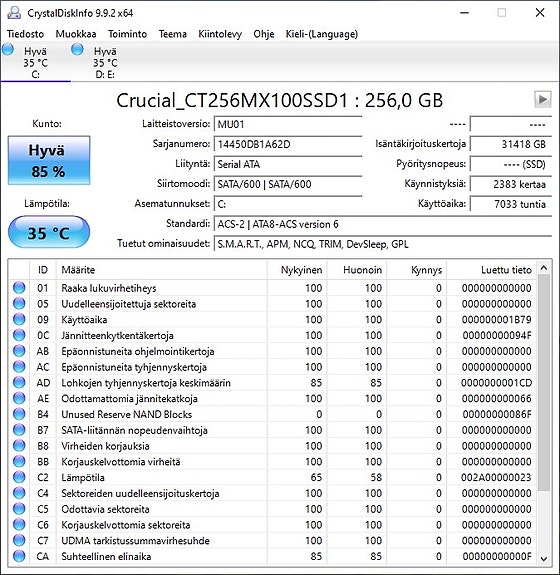Click the SMART list scrollbar thumb
This screenshot has width=560, height=575.
(544, 383)
